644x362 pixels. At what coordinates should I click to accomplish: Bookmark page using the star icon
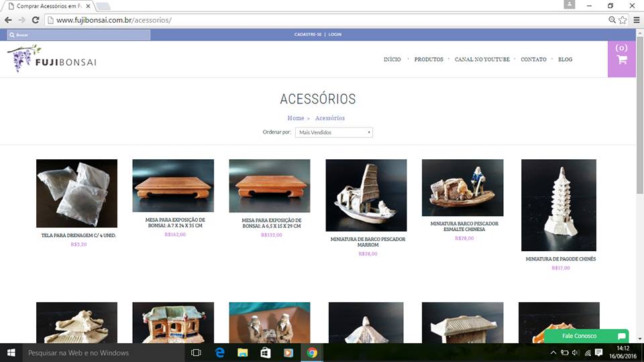coord(623,20)
